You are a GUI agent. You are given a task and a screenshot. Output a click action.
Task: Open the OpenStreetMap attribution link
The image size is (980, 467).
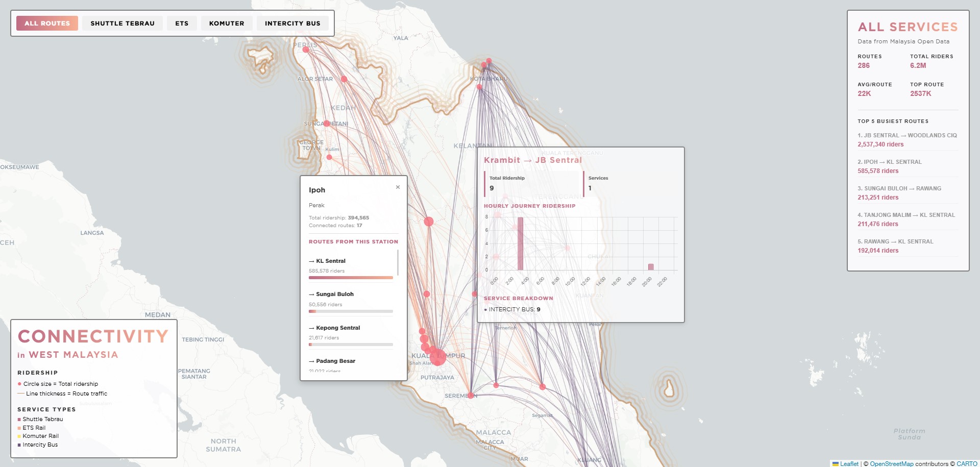click(891, 463)
